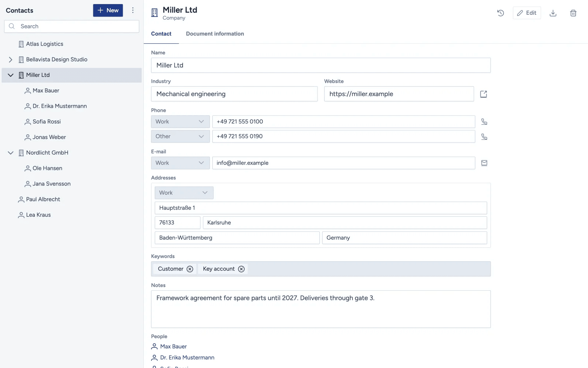The height and width of the screenshot is (368, 588).
Task: Open the e-mail type dropdown
Action: 180,163
